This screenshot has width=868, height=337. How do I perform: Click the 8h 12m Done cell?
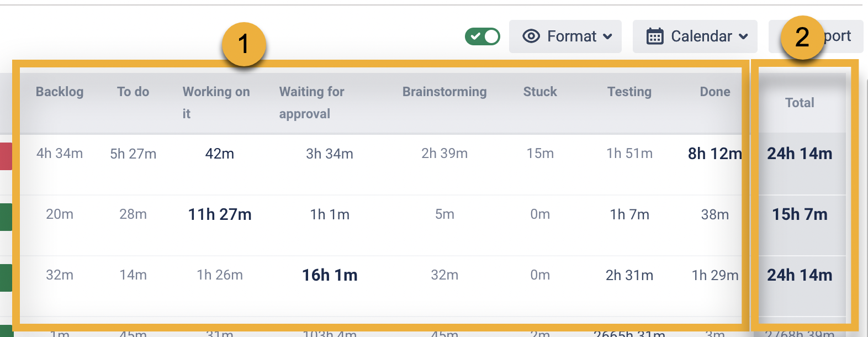[x=714, y=154]
